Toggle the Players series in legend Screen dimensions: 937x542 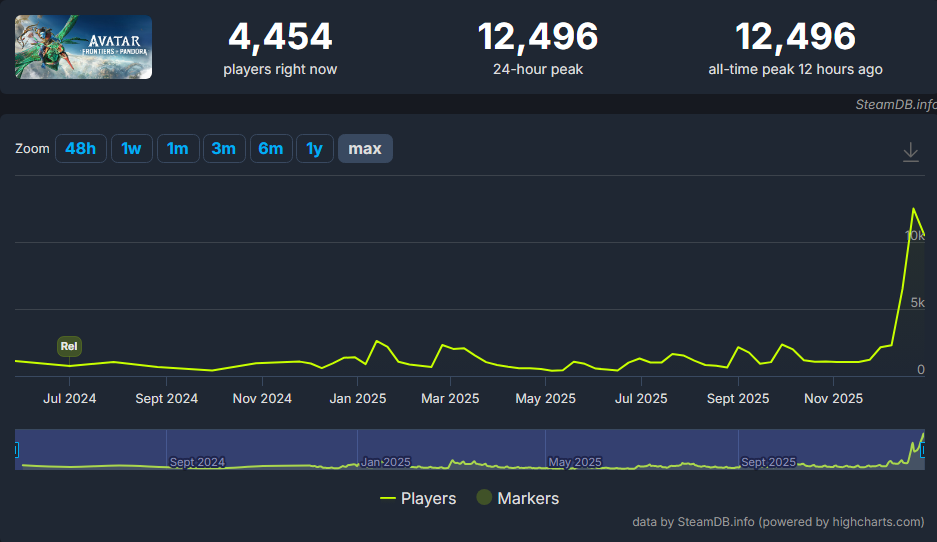[418, 498]
